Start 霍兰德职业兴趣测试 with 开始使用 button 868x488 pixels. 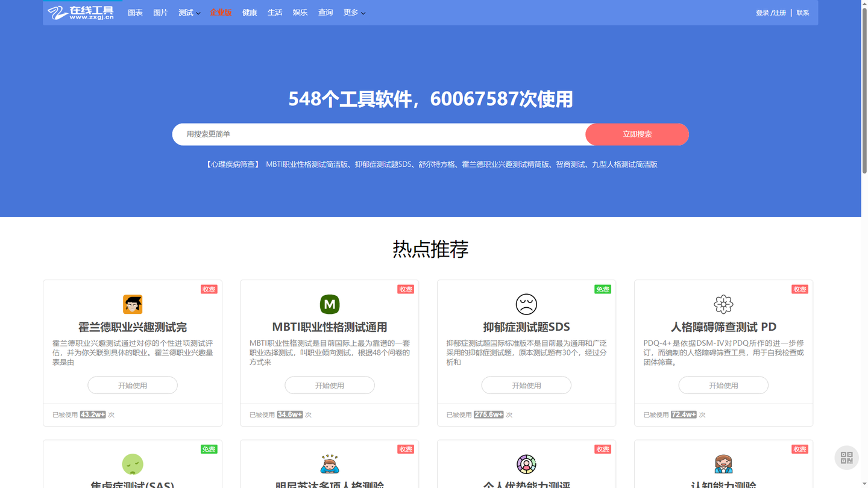[133, 386]
